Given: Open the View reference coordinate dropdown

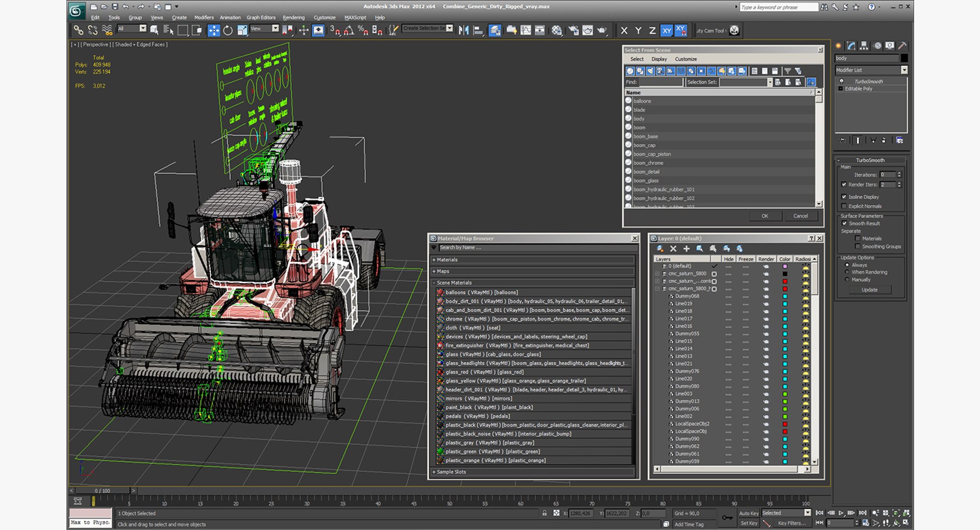Looking at the screenshot, I should (276, 29).
